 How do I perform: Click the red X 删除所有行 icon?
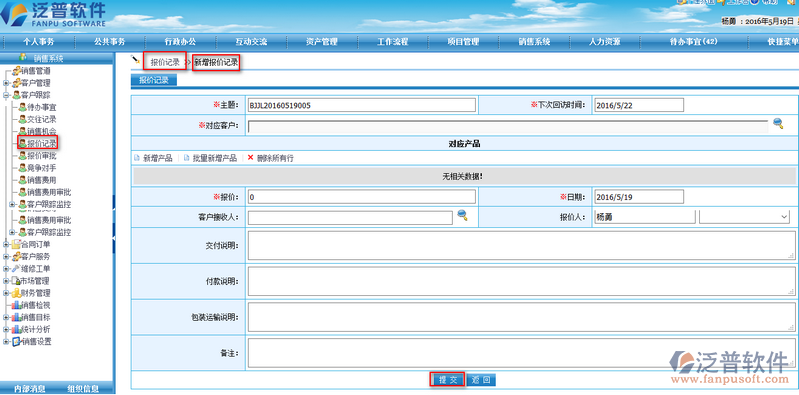click(250, 158)
